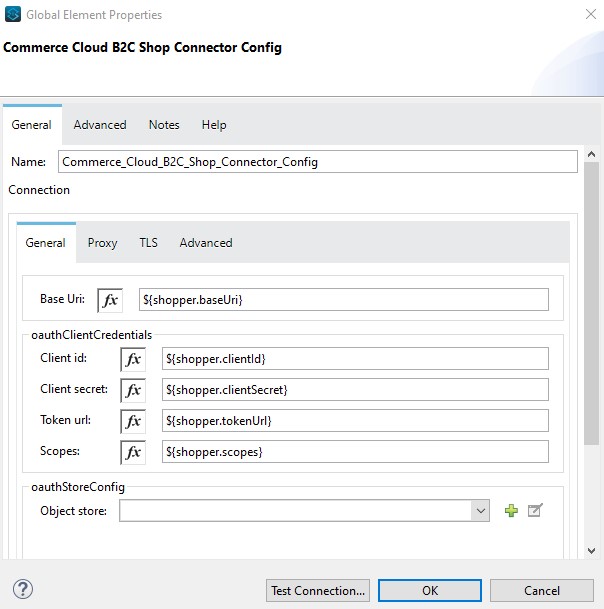Click the Anypoint Studio icon in title bar
This screenshot has height=609, width=604.
click(13, 14)
